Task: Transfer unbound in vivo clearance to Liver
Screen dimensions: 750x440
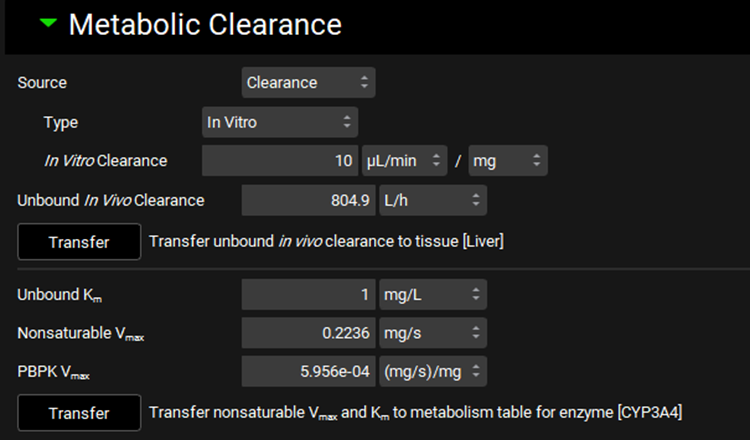Action: (x=79, y=241)
